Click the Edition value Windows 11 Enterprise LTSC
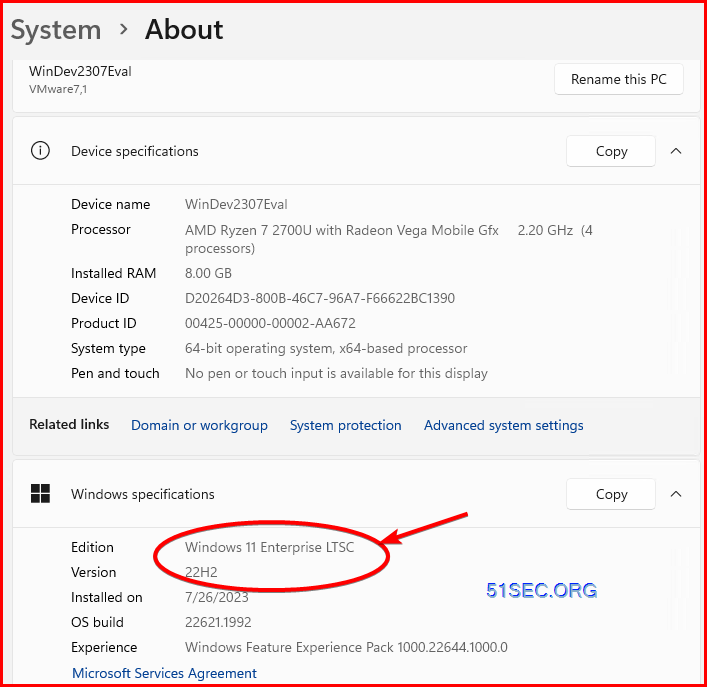The image size is (707, 687). pyautogui.click(x=269, y=547)
